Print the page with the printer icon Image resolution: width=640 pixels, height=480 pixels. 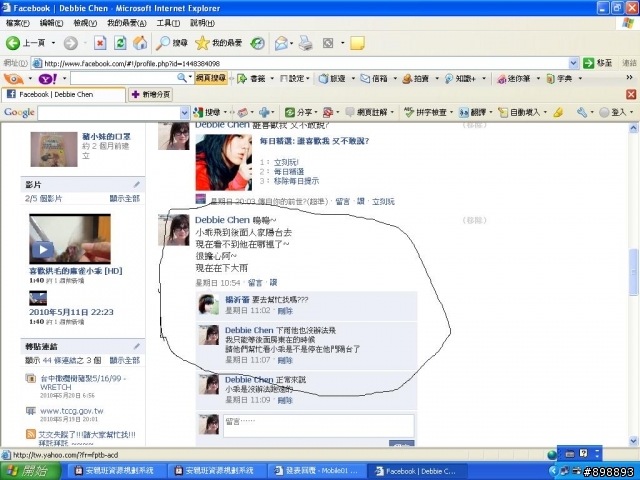tap(305, 43)
